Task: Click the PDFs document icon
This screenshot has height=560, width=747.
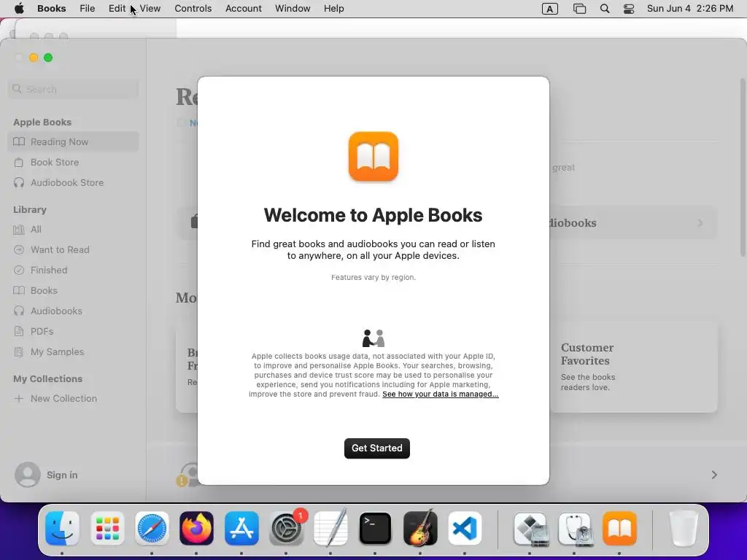Action: click(18, 332)
